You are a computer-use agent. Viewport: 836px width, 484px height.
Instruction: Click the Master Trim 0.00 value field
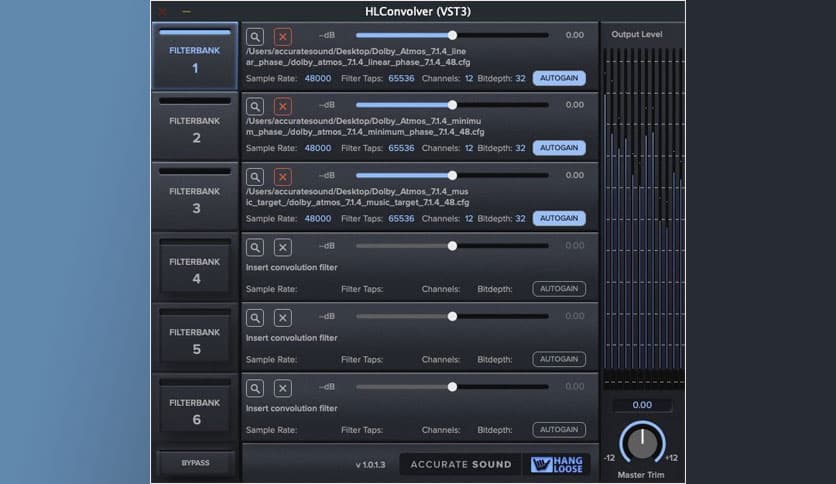(642, 405)
